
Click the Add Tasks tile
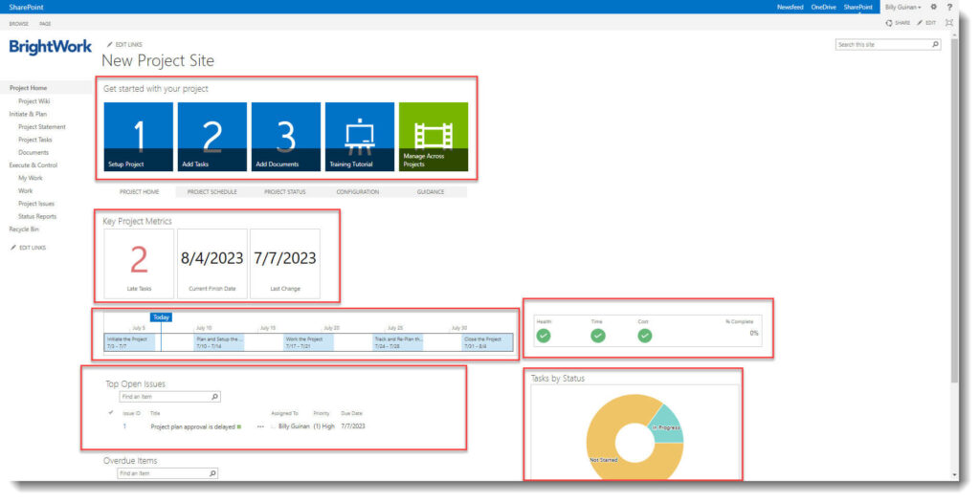(x=212, y=137)
